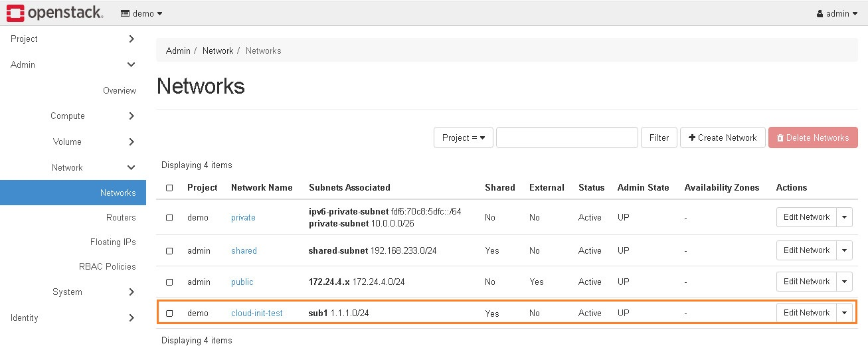Screen dimensions: 868x352
Task: Expand the Identity chevron in sidebar
Action: tap(131, 318)
